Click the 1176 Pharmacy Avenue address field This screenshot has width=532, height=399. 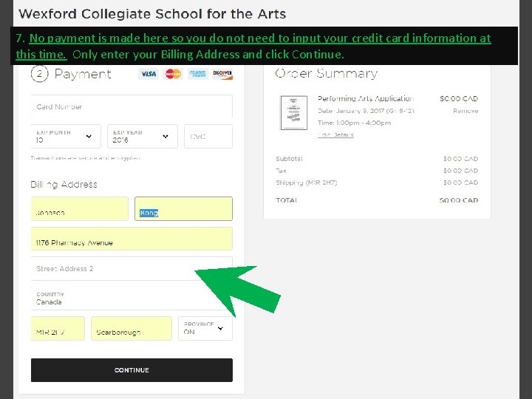coord(132,239)
